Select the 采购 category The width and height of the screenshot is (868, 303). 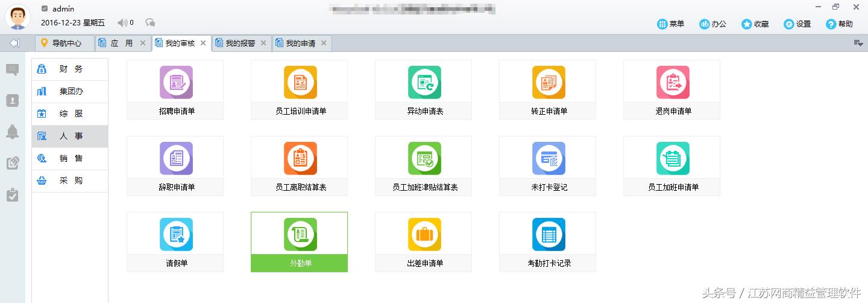coord(70,181)
